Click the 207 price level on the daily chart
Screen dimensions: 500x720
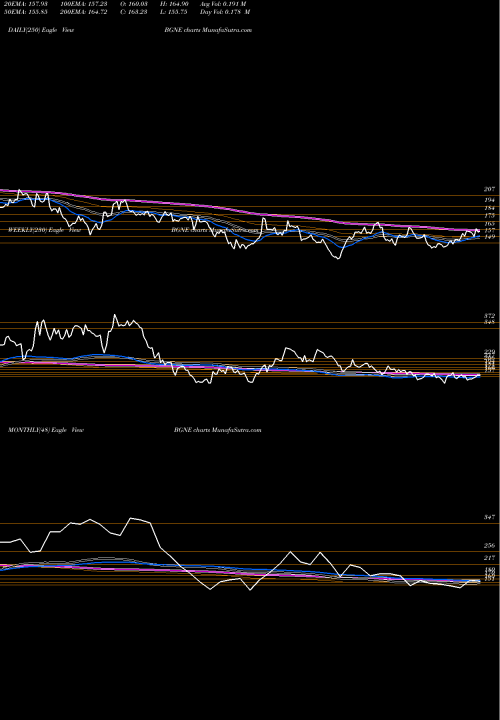(489, 189)
